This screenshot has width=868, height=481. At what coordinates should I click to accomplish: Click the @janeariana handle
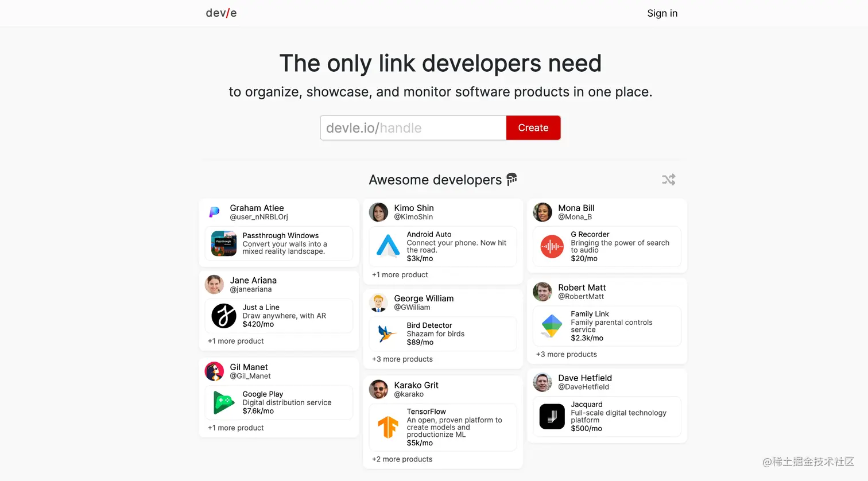coord(251,289)
